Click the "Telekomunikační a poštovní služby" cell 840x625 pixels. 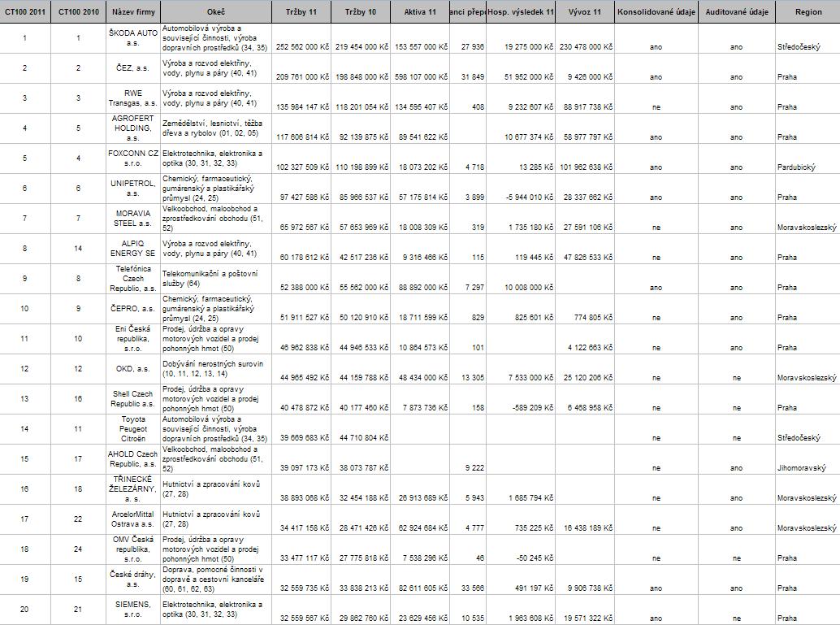(216, 279)
